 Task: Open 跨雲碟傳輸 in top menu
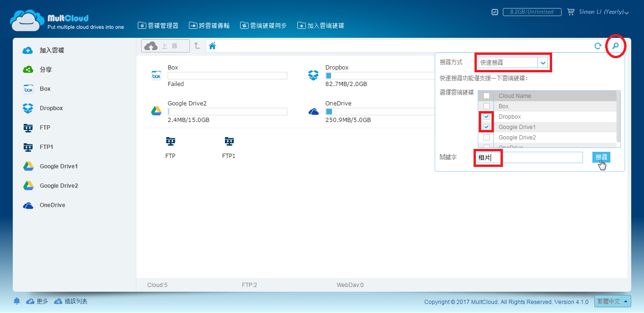[209, 26]
